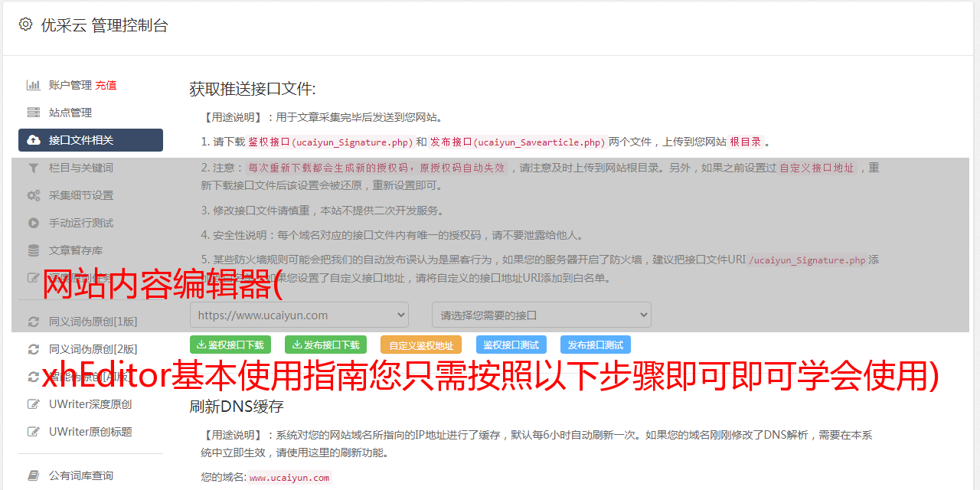Click the book icon for 公有词库查询
This screenshot has height=490, width=980.
(x=34, y=475)
